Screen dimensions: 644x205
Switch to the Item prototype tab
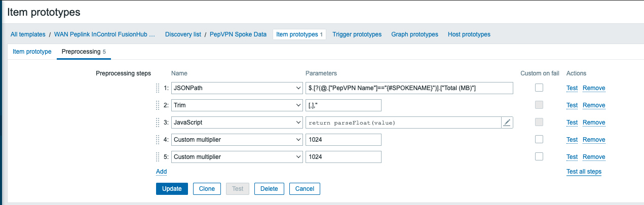(32, 52)
